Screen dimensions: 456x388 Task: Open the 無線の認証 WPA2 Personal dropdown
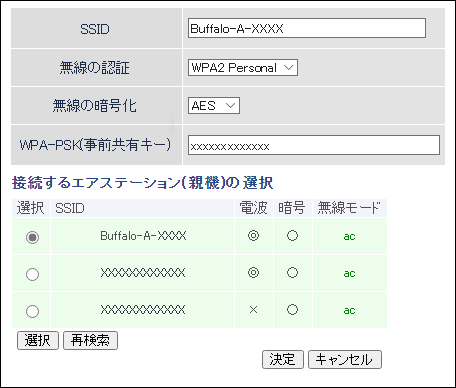243,68
